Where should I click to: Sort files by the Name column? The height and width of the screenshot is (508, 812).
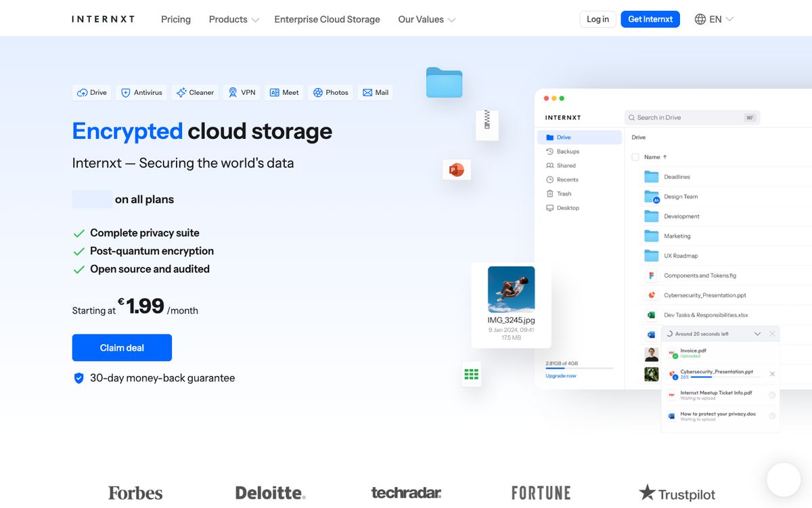[x=655, y=157]
